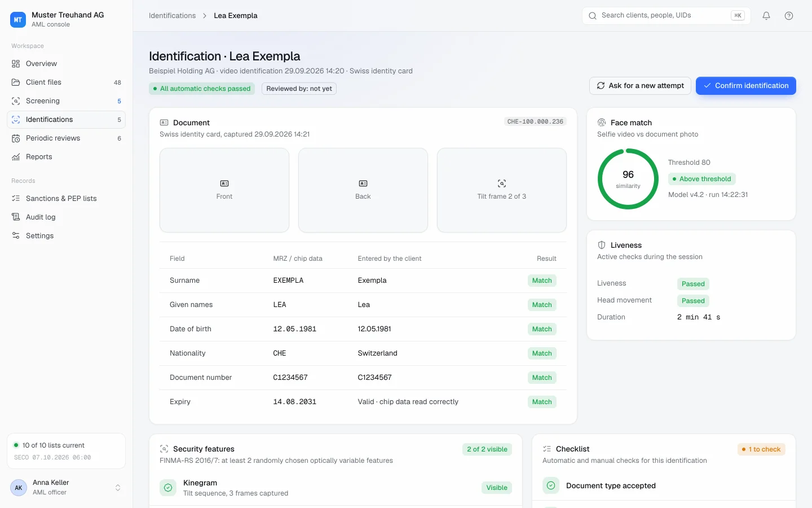Click the AK user avatar
Screen dimensions: 812x508
click(19, 488)
